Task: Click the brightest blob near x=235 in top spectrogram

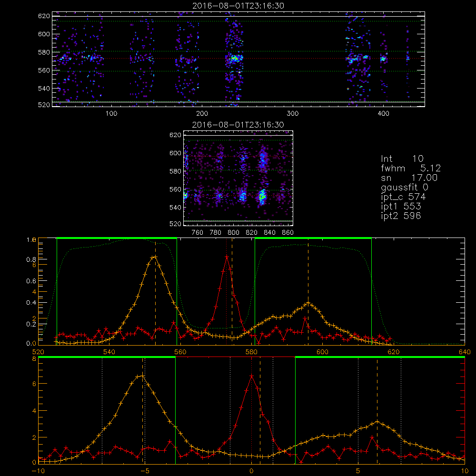Action: point(235,58)
